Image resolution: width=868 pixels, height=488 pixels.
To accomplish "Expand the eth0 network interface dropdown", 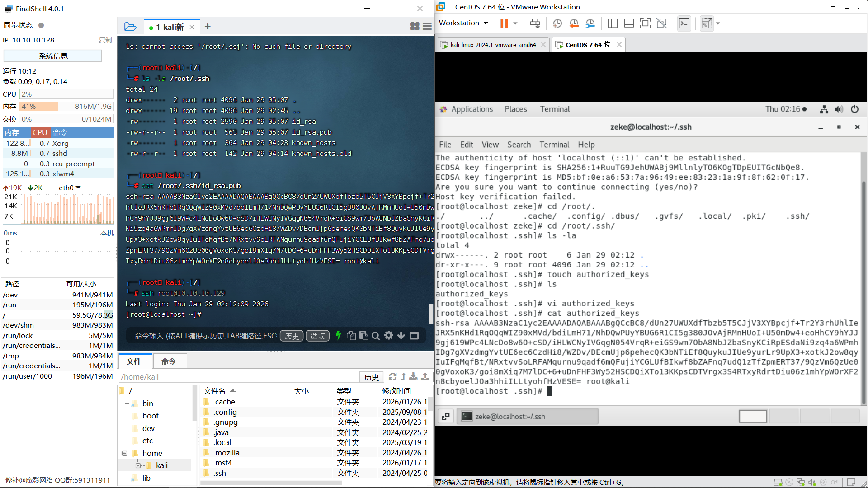I will pos(78,188).
